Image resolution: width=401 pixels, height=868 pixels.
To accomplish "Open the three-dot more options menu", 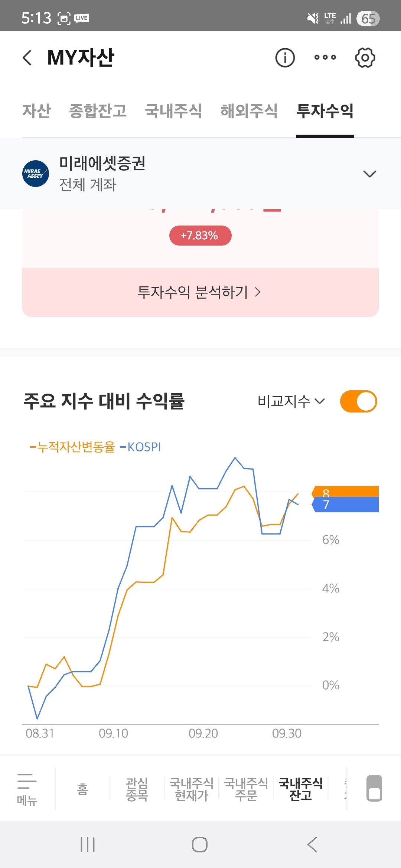I will pyautogui.click(x=325, y=57).
